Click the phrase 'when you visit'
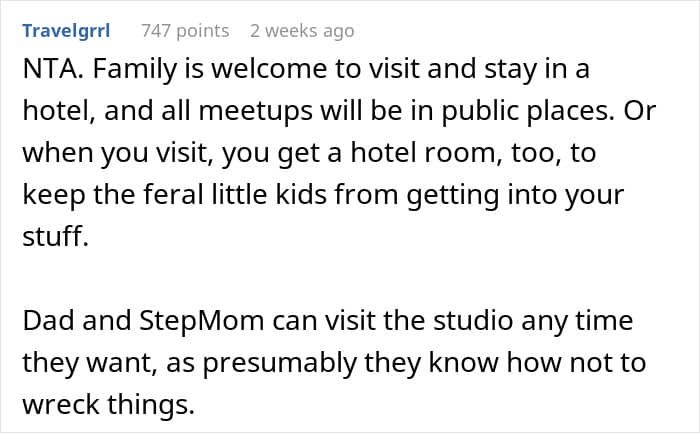This screenshot has height=433, width=700. point(117,154)
